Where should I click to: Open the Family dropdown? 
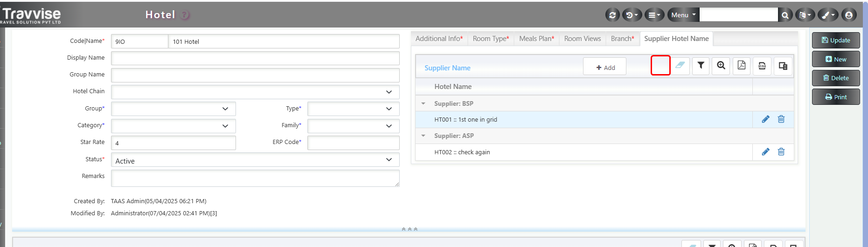pyautogui.click(x=354, y=126)
